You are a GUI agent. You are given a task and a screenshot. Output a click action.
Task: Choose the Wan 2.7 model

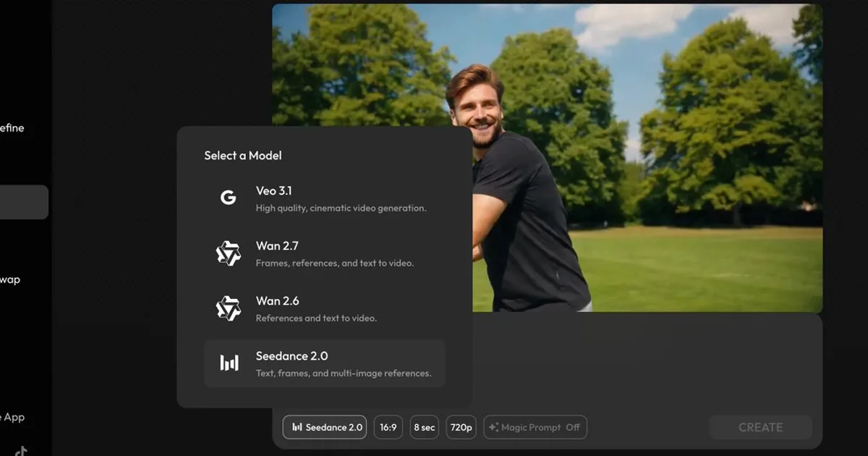tap(324, 253)
